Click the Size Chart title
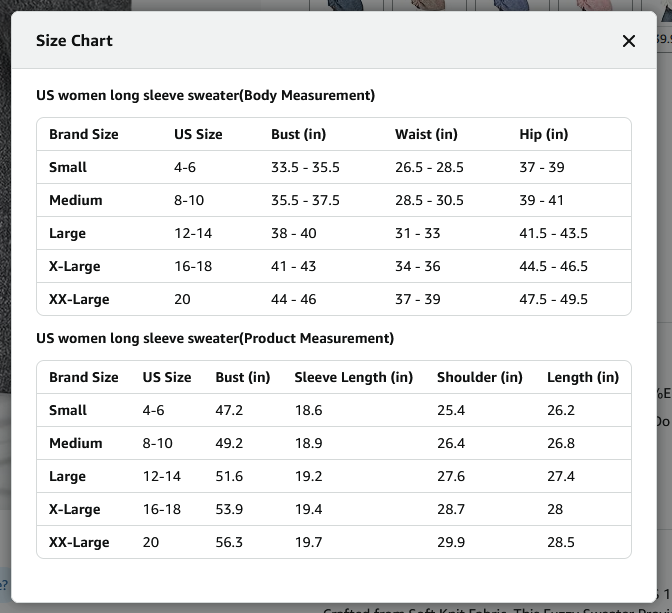 (x=74, y=41)
